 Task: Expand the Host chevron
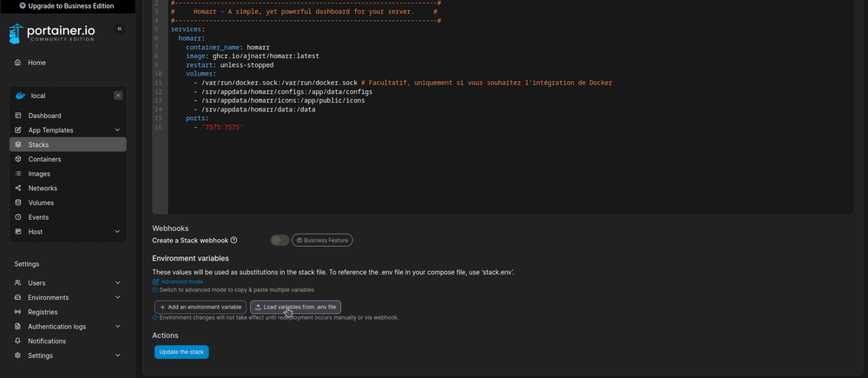point(117,232)
